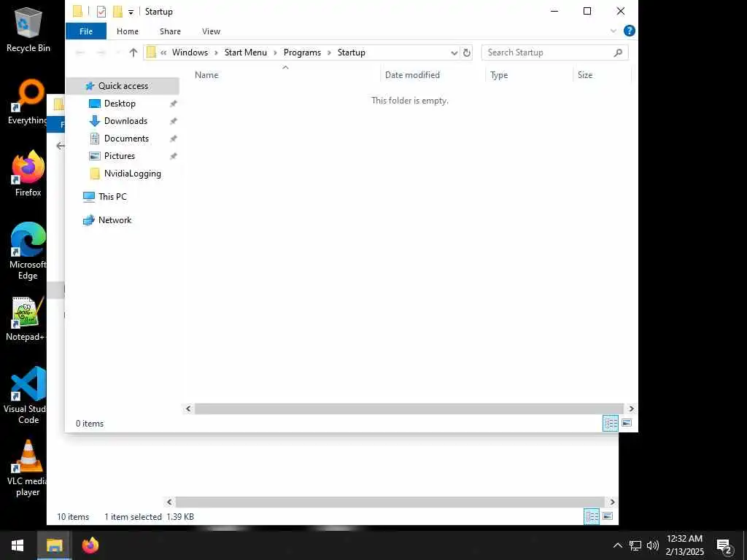
Task: Click the search magnifier icon
Action: [x=618, y=52]
